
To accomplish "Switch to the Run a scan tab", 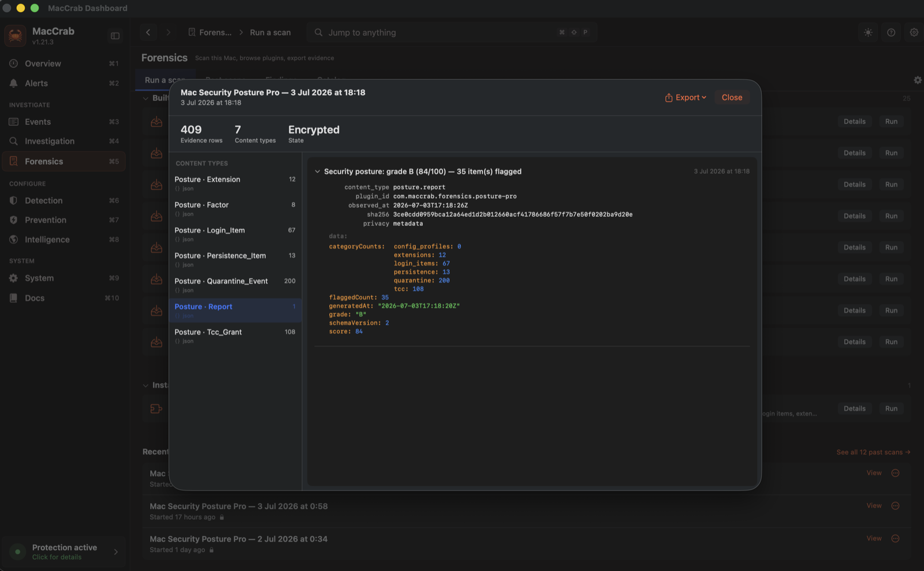I will (x=165, y=80).
